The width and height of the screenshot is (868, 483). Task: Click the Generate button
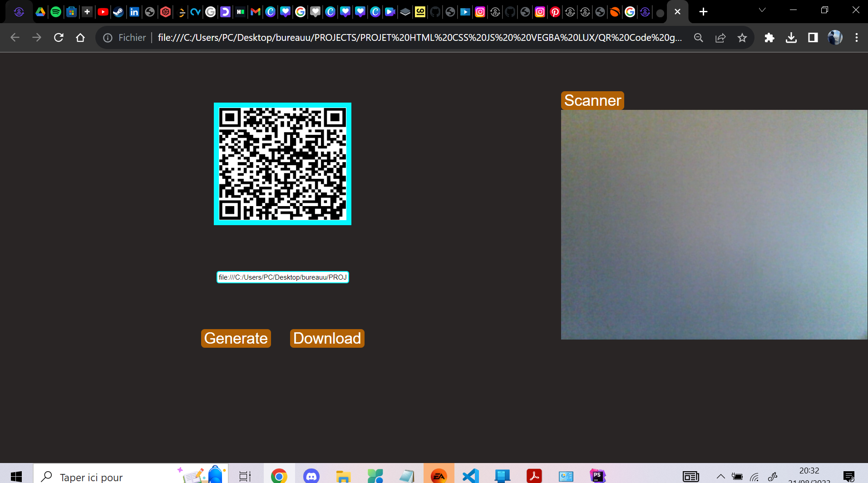(236, 338)
